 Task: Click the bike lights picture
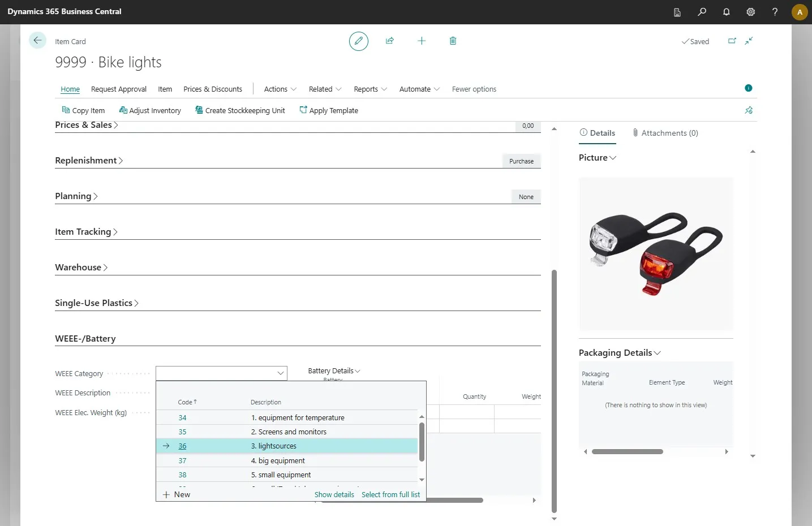click(656, 254)
